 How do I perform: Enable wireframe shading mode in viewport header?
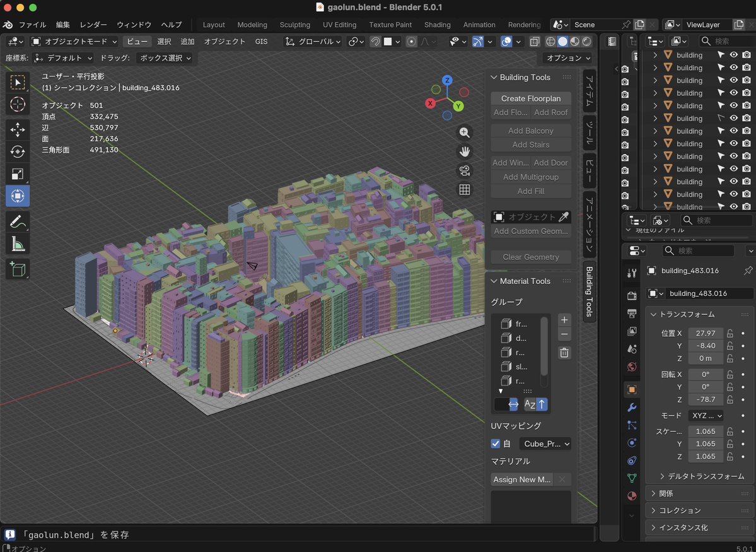pyautogui.click(x=550, y=41)
